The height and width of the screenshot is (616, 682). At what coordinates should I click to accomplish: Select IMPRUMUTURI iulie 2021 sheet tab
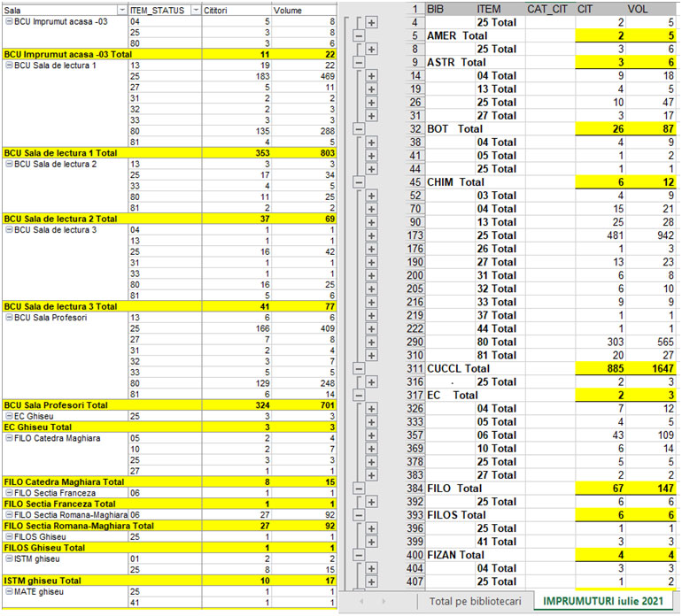603,601
